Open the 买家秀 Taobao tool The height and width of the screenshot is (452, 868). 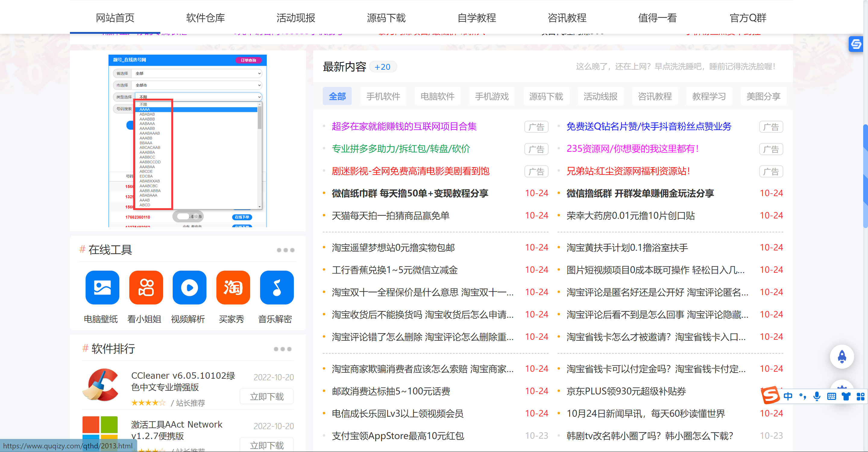(x=233, y=287)
